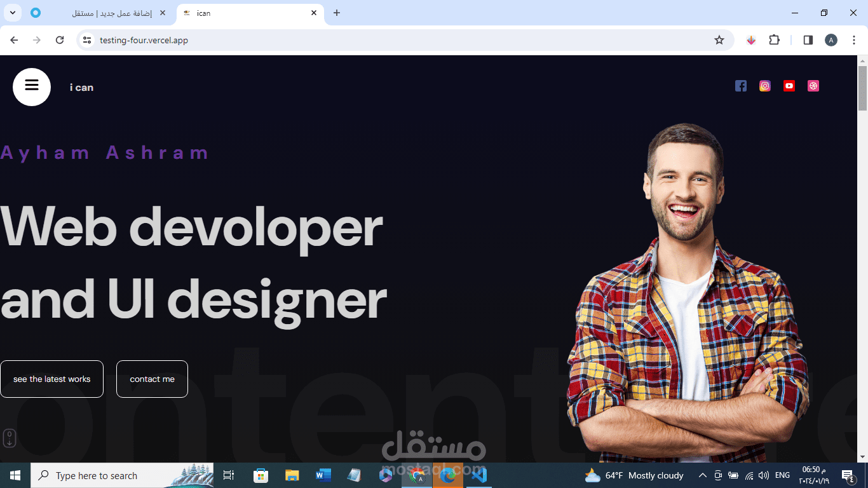Open the notification center icon
868x488 pixels.
(x=848, y=475)
